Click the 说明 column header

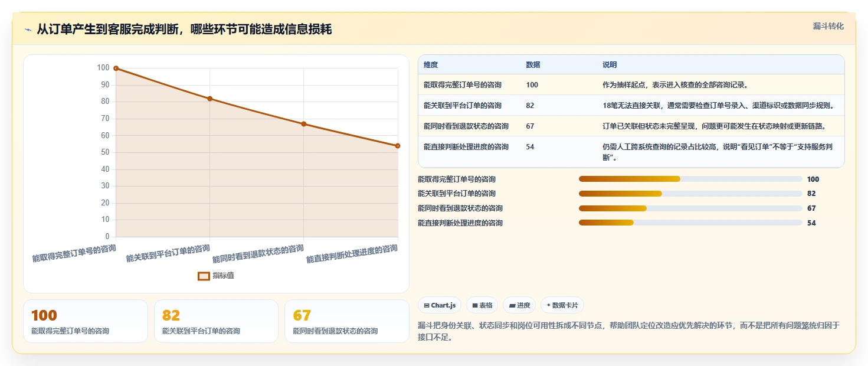[x=610, y=65]
